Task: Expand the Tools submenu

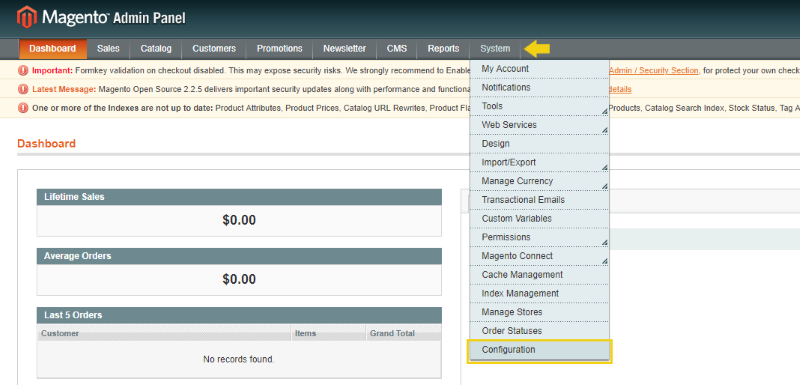Action: click(x=539, y=107)
